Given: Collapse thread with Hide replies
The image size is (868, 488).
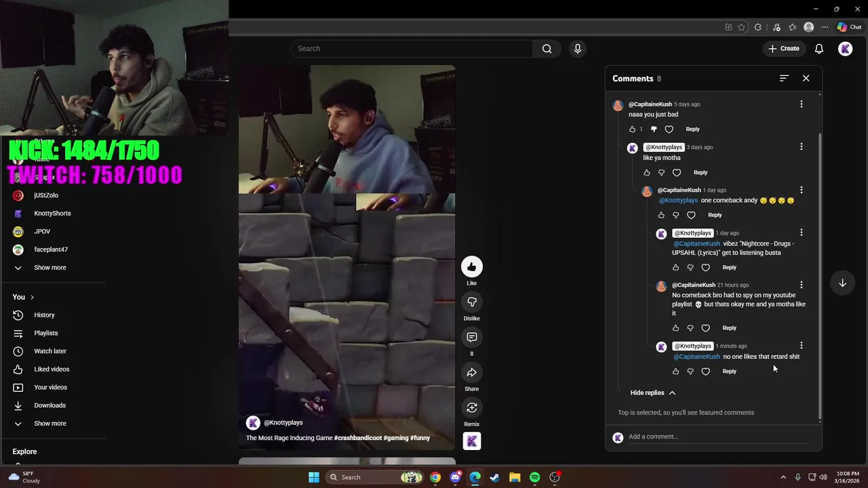Looking at the screenshot, I should point(652,393).
